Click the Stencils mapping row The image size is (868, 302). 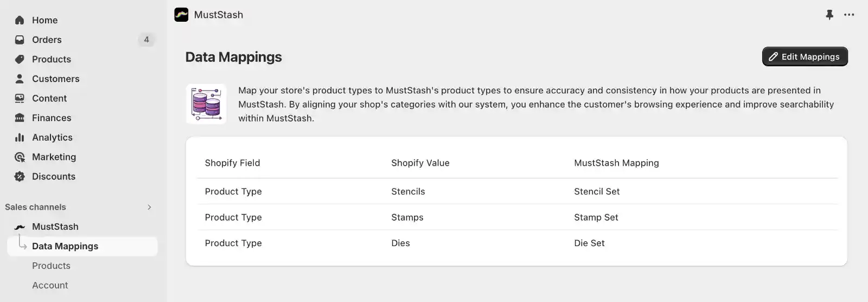[517, 191]
